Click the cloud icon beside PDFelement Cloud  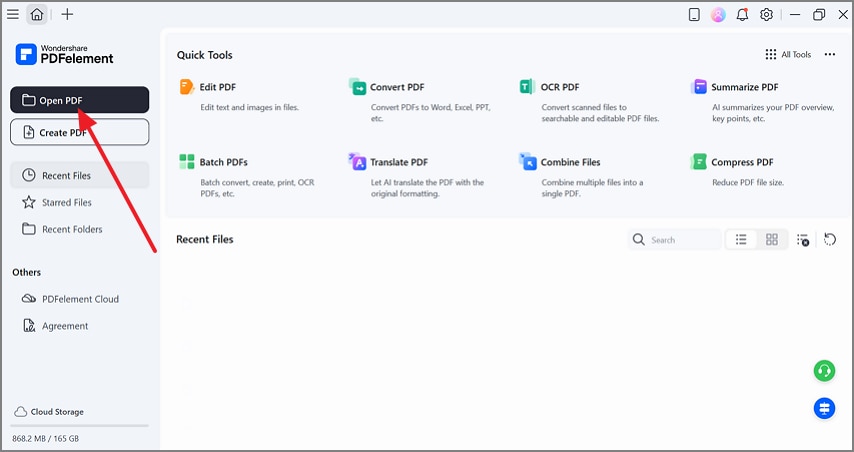click(x=29, y=299)
